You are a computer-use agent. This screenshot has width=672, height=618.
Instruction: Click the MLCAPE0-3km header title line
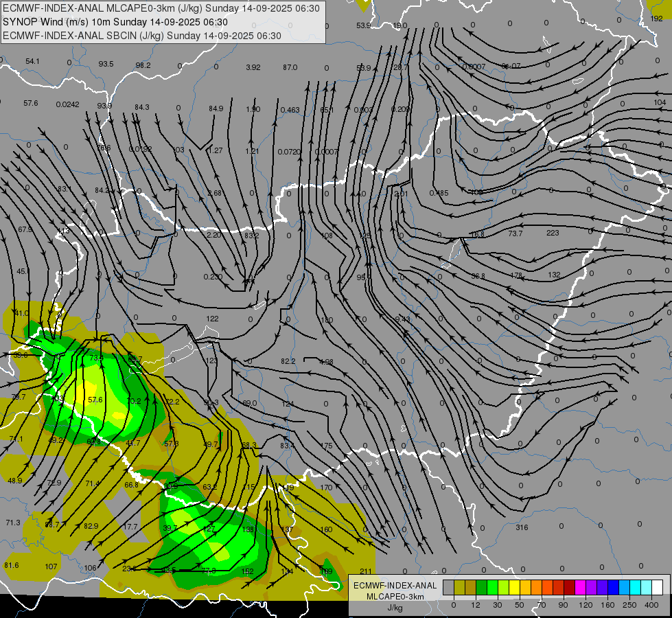pos(161,8)
